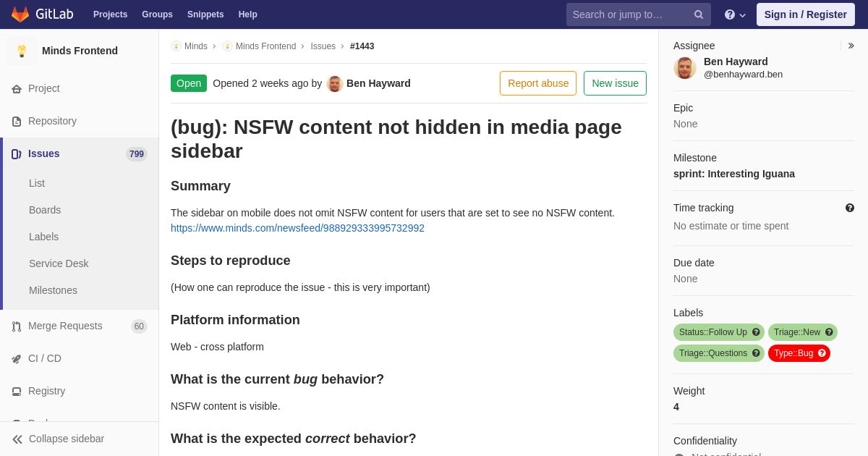Open the minds.com newsfeed link
Viewport: 868px width, 456px height.
(x=297, y=228)
